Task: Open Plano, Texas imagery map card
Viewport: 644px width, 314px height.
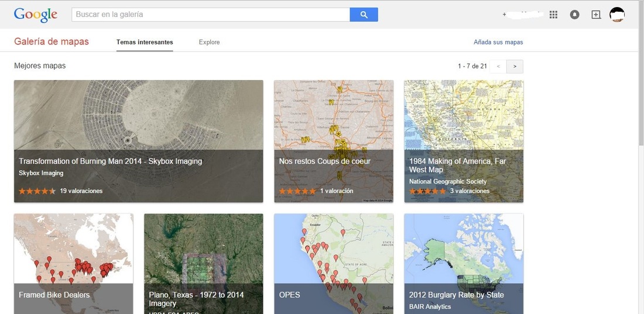Action: coord(204,264)
